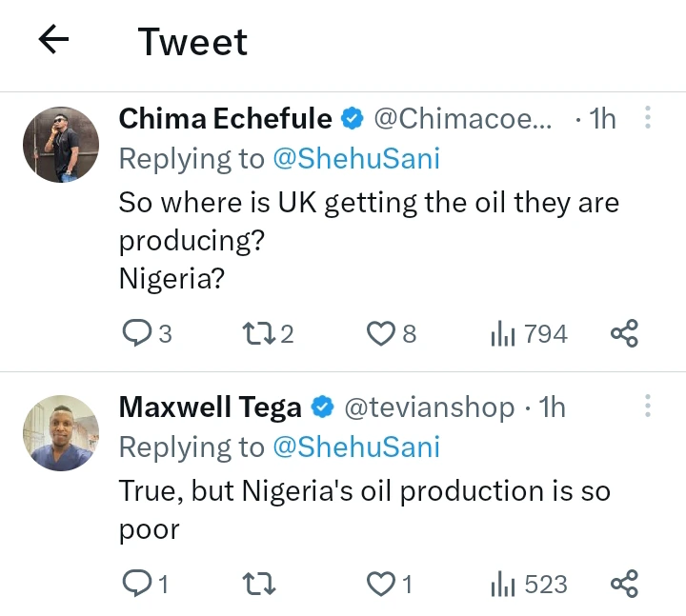Viewport: 686px width, 616px height.
Task: Open Chima Echefule's profile picture
Action: (60, 144)
